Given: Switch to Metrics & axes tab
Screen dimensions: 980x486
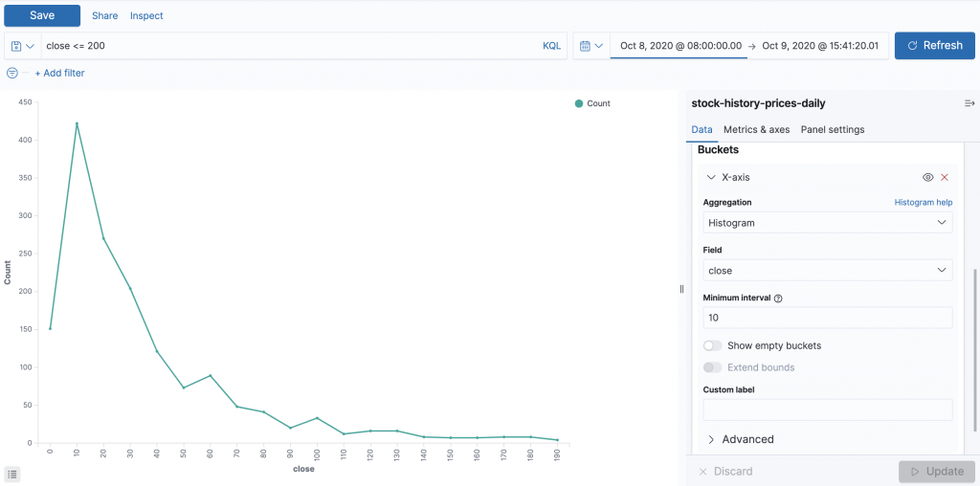Looking at the screenshot, I should [x=756, y=129].
